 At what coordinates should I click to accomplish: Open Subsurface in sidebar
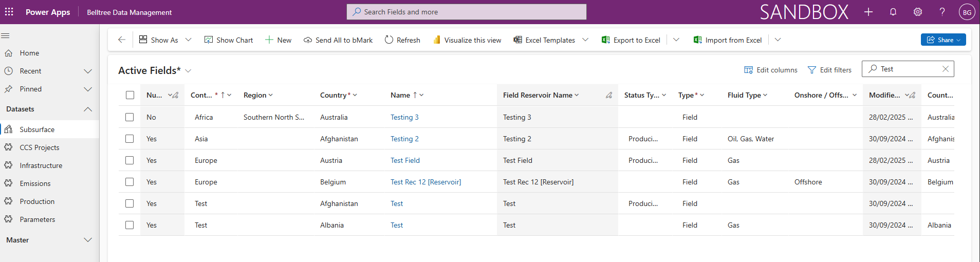(50, 129)
